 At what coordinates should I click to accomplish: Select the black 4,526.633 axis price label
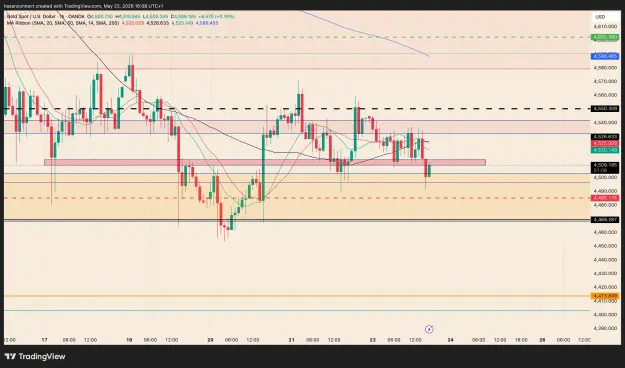(x=605, y=137)
